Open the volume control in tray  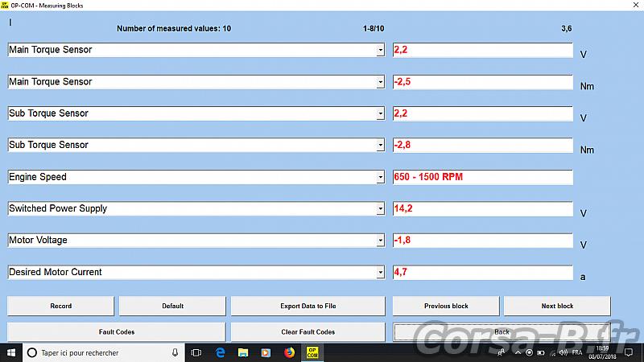(563, 352)
